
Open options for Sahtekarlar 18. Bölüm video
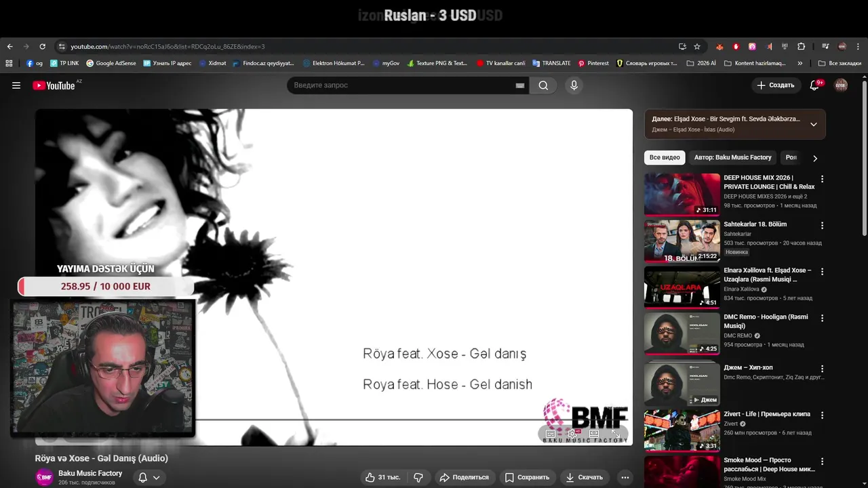click(822, 225)
